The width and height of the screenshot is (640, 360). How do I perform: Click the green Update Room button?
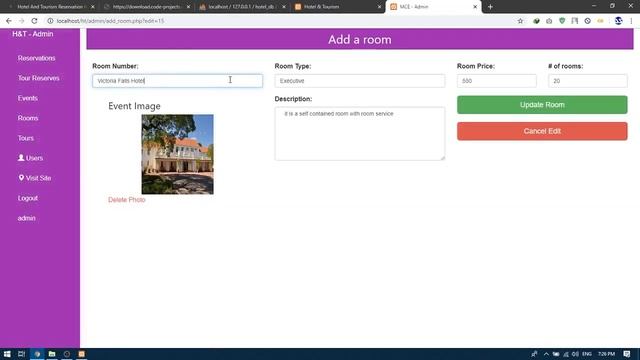pos(542,105)
